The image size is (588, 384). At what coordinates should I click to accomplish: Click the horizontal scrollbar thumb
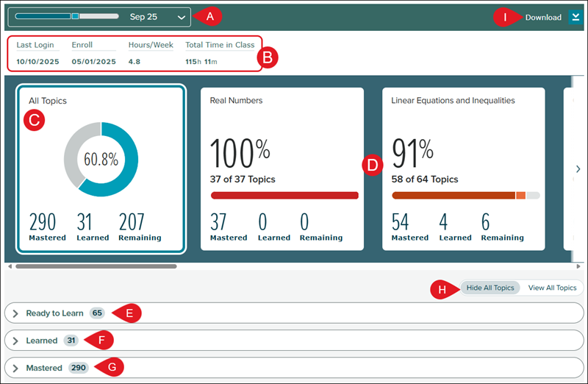click(96, 266)
